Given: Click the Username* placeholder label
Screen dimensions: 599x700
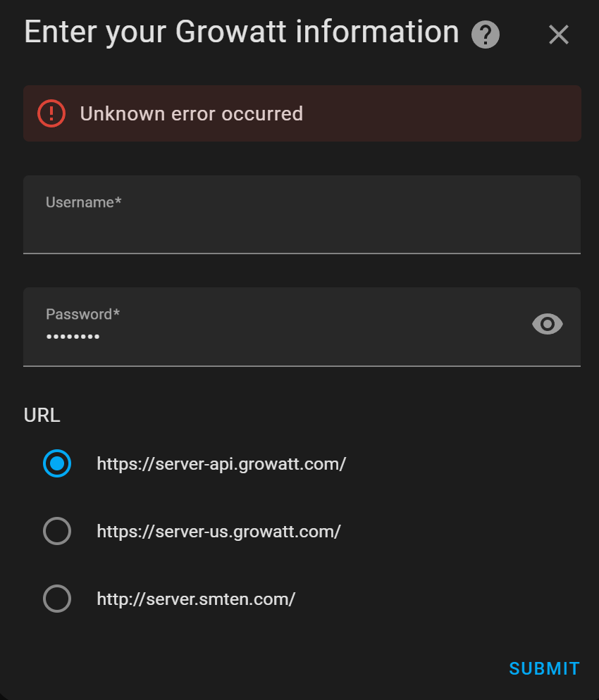Looking at the screenshot, I should click(83, 202).
